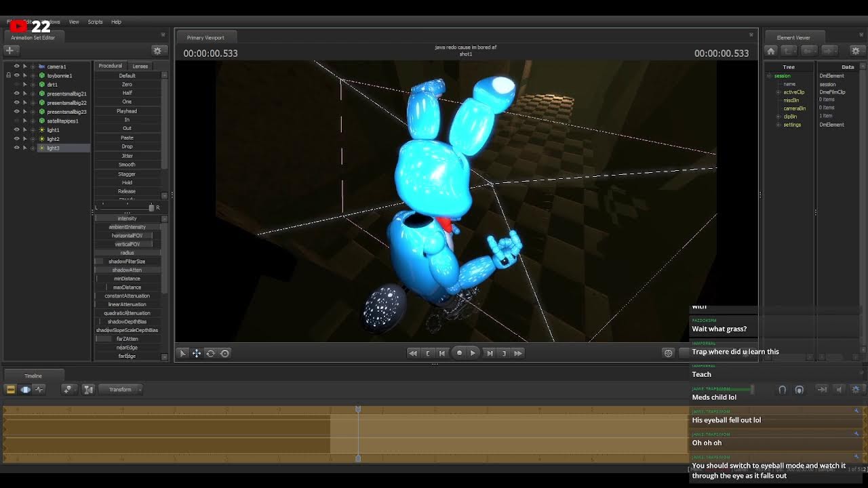Viewport: 868px width, 488px height.
Task: Apply the Jitter procedural preset
Action: tap(127, 156)
